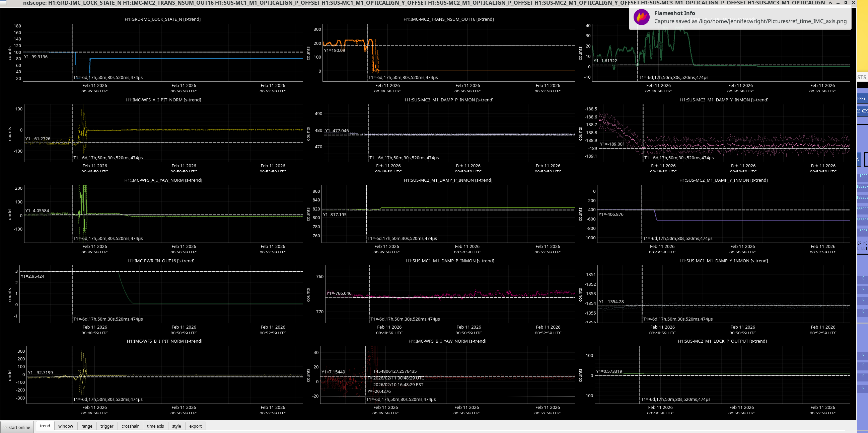Go to the crosshair tab
The width and height of the screenshot is (868, 433).
(130, 426)
